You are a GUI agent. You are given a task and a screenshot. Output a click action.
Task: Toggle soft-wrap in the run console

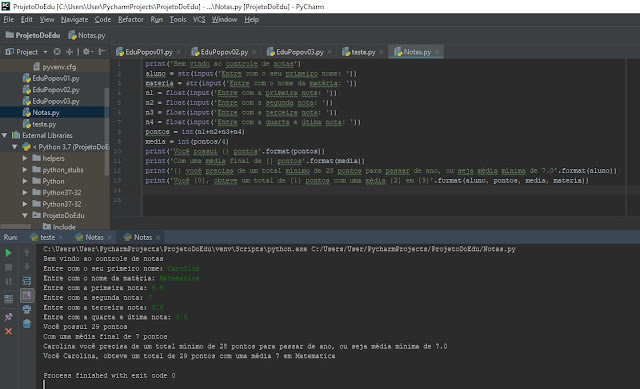coord(27,281)
